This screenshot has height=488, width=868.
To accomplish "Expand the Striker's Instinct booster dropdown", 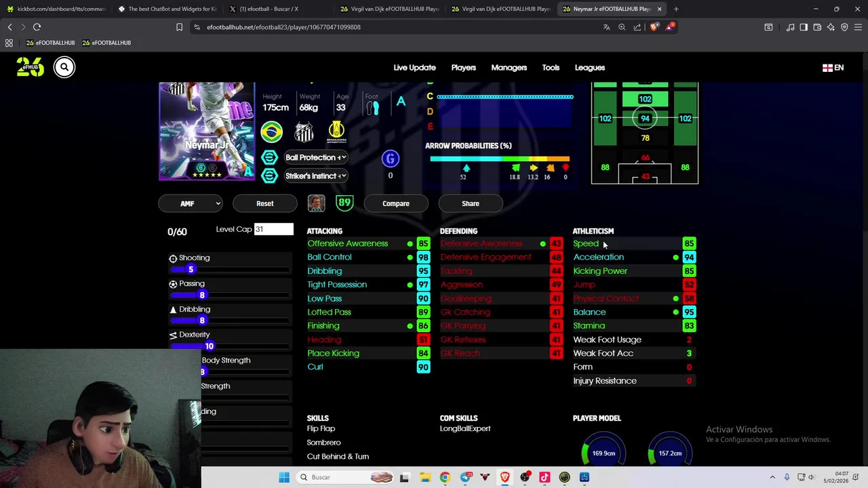I will pyautogui.click(x=315, y=176).
